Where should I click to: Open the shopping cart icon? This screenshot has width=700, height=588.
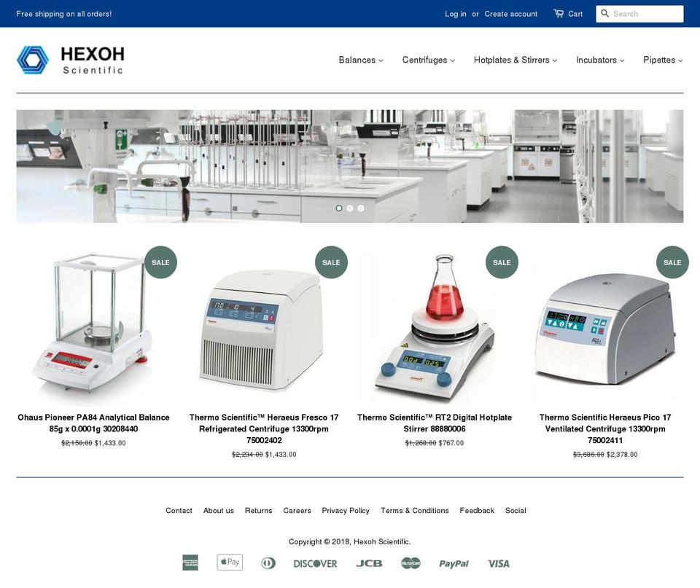click(558, 13)
